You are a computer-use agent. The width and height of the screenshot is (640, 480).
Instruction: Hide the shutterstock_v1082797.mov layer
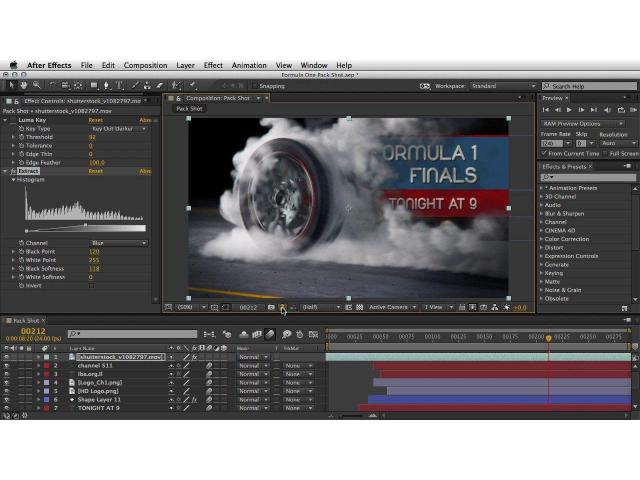(6, 357)
